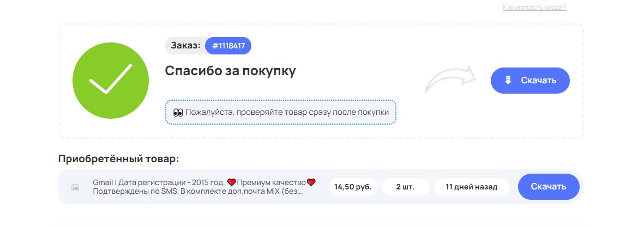
Task: Click the download arrow icon in top button
Action: coord(508,81)
